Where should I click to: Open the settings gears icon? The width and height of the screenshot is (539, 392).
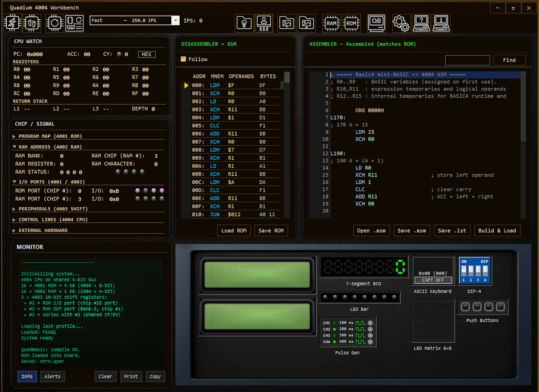[401, 23]
